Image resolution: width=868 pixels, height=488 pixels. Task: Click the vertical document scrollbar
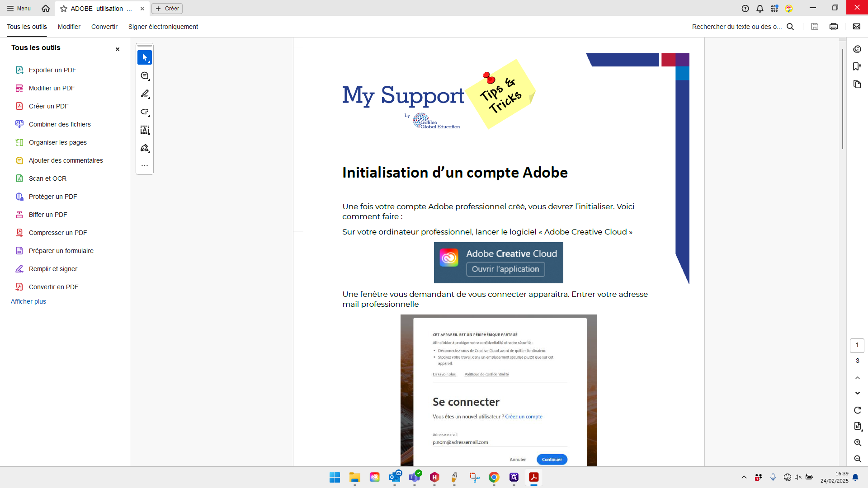[843, 99]
